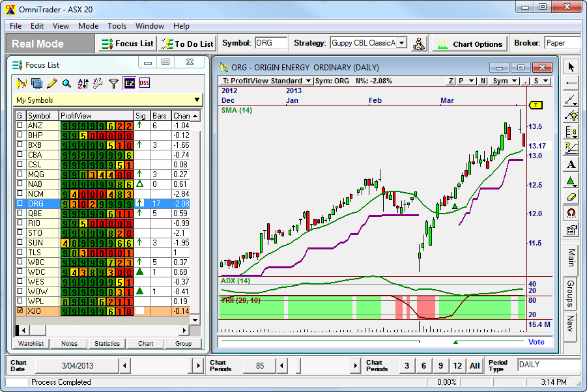Click the candlestick chart icon in Focus List toolbar
The height and width of the screenshot is (392, 587).
pos(21,83)
